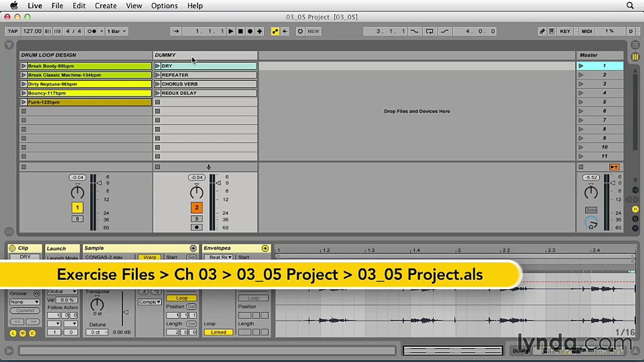This screenshot has width=644, height=362.
Task: Toggle track 2 activator button
Action: coord(197,208)
